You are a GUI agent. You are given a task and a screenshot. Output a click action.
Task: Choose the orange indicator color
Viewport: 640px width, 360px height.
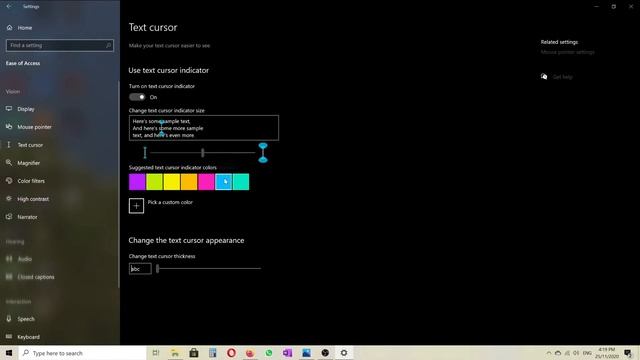[x=189, y=182]
